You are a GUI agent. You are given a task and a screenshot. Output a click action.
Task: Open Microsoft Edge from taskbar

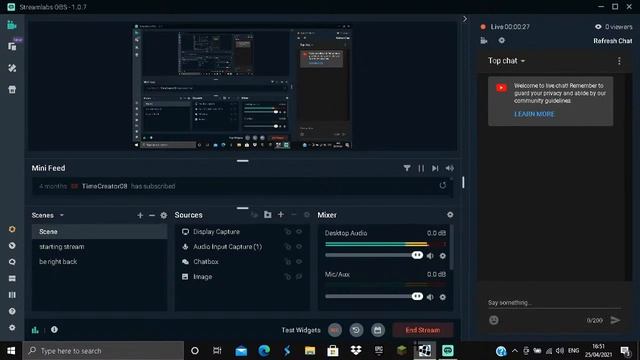tap(264, 351)
